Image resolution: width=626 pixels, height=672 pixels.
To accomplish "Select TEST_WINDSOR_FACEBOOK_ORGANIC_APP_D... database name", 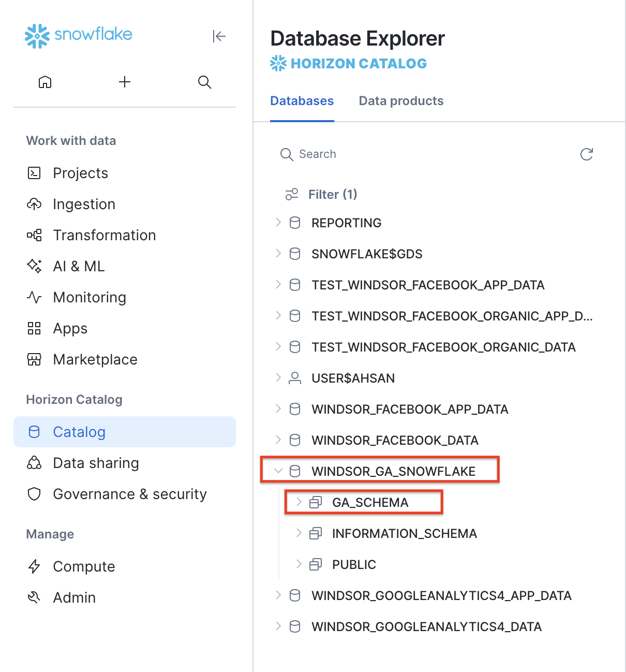I will pyautogui.click(x=452, y=316).
